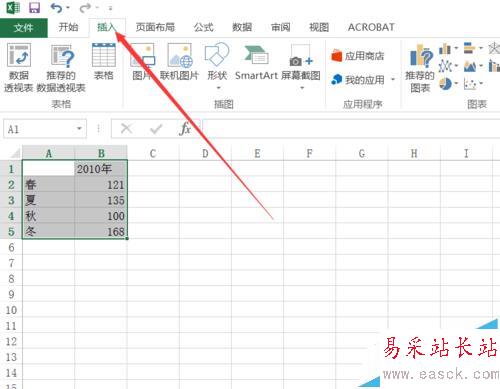
Task: Insert a line chart
Action: click(445, 66)
